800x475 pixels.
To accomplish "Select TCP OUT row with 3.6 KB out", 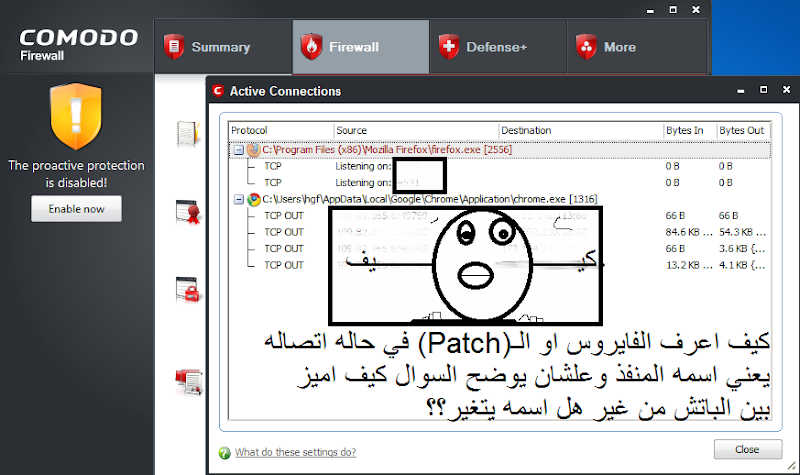I will tap(499, 248).
